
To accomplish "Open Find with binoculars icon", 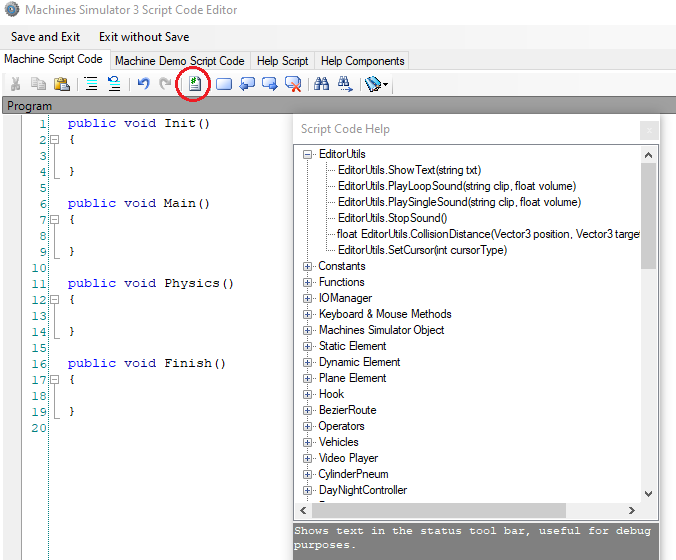I will (322, 84).
